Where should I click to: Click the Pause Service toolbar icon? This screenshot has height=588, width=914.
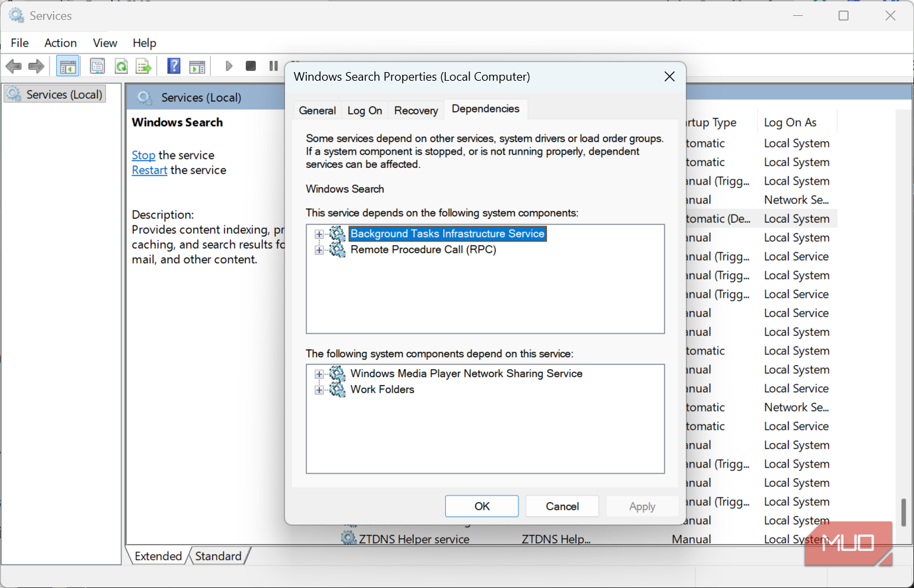point(273,66)
